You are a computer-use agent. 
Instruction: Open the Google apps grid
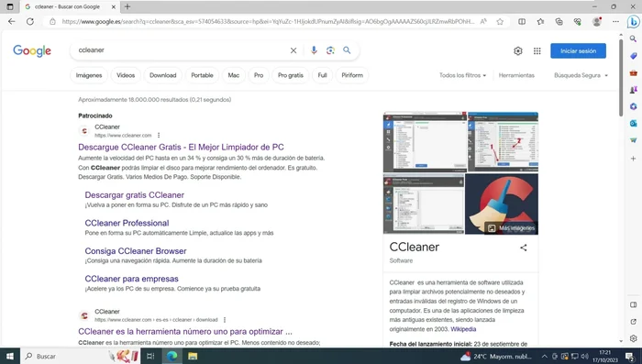537,50
